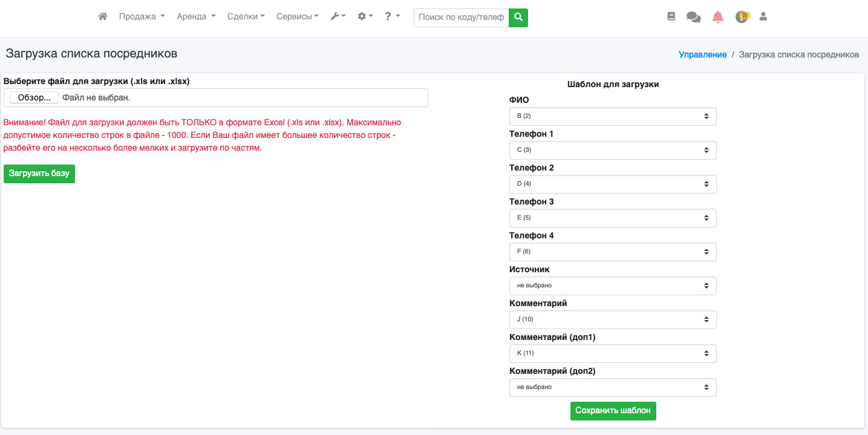Open the book icon in the header
Image resolution: width=868 pixels, height=435 pixels.
[671, 17]
